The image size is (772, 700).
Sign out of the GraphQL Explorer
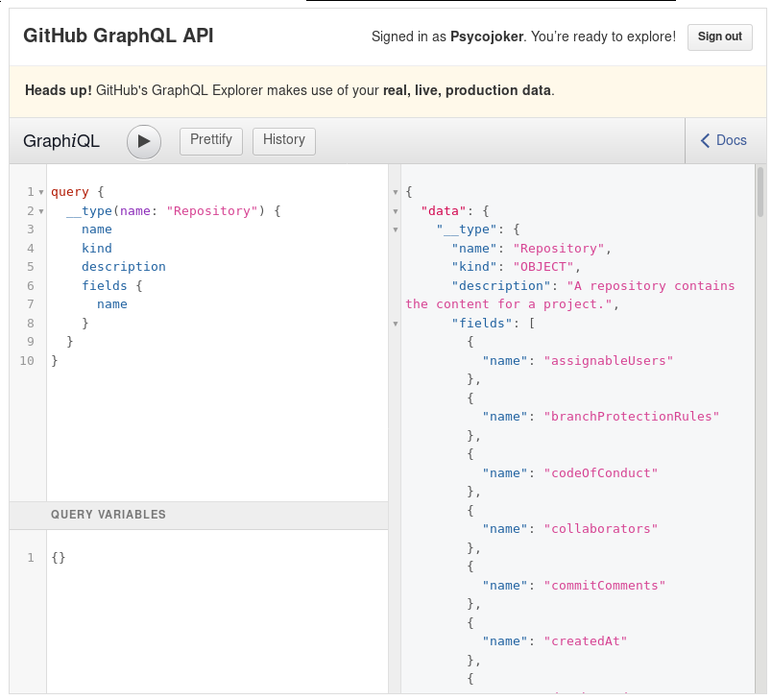pos(719,36)
